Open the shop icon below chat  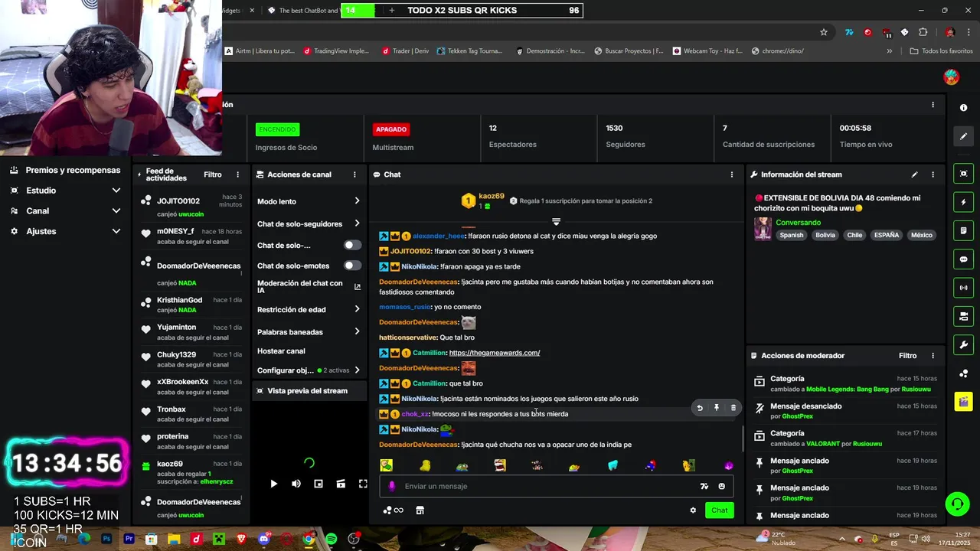click(x=420, y=510)
